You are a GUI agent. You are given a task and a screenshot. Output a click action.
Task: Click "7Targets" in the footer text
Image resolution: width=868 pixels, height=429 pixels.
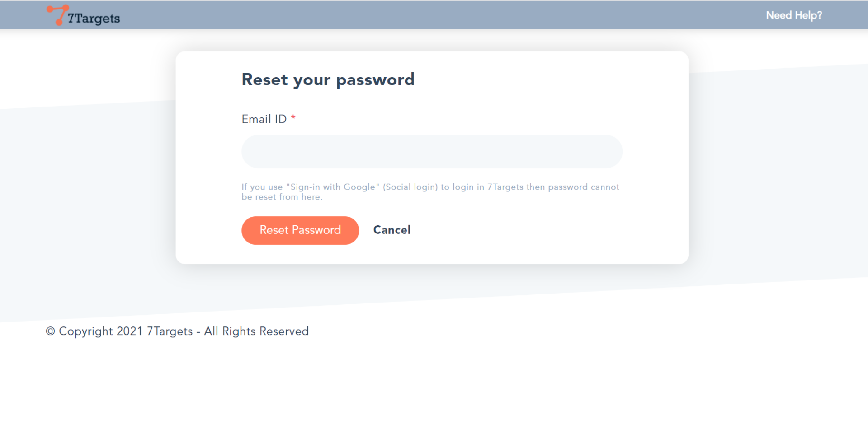[170, 331]
